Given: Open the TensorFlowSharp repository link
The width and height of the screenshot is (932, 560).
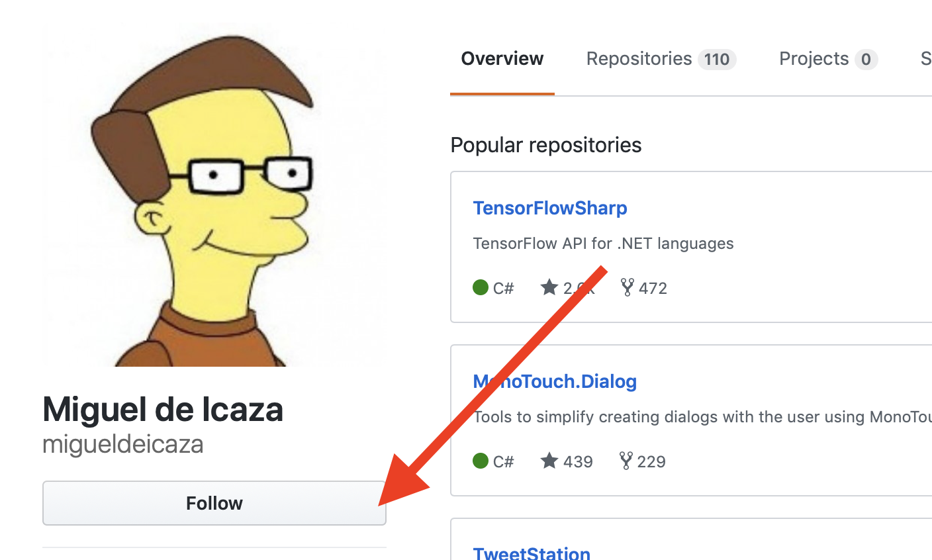Looking at the screenshot, I should coord(550,208).
